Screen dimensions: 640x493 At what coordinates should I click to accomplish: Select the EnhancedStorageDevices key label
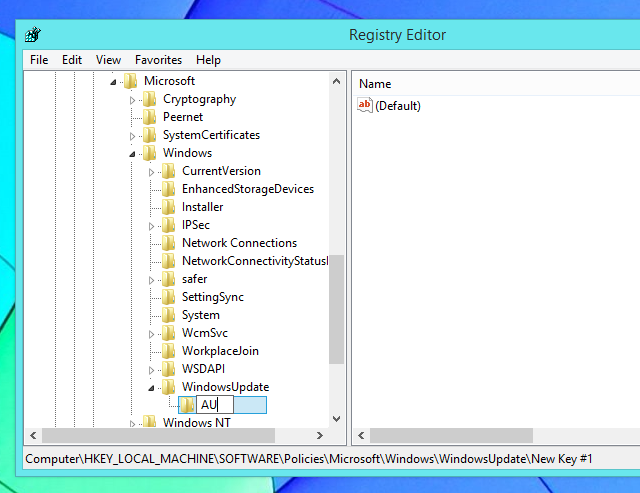248,189
